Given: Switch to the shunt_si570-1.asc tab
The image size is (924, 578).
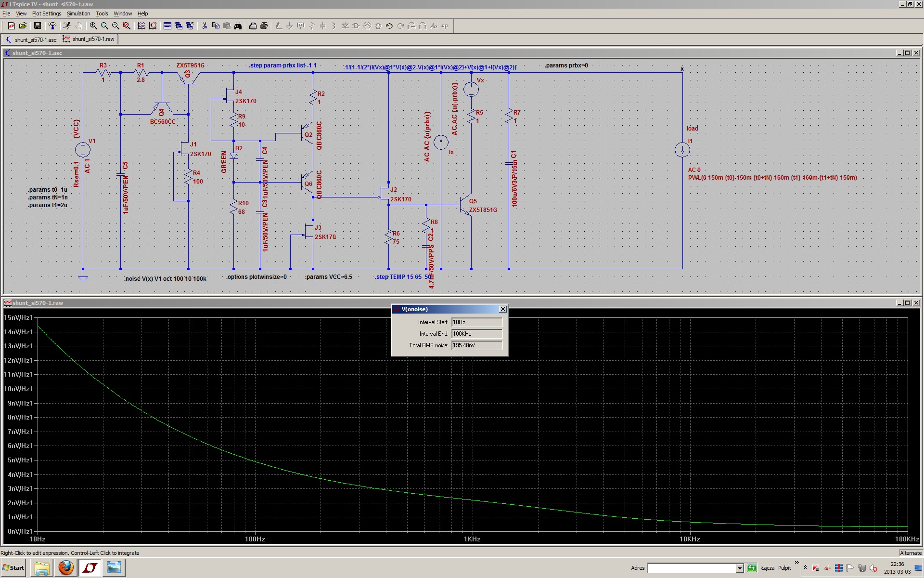Looking at the screenshot, I should 31,39.
